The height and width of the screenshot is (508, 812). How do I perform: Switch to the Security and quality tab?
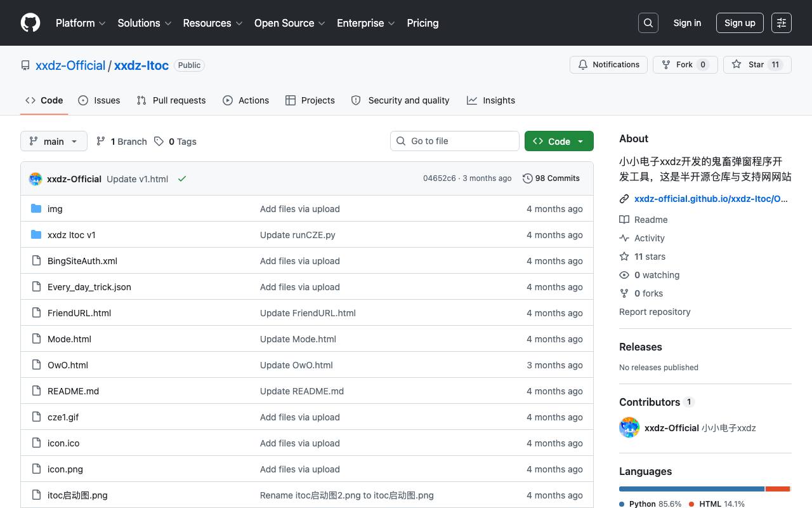(x=400, y=100)
